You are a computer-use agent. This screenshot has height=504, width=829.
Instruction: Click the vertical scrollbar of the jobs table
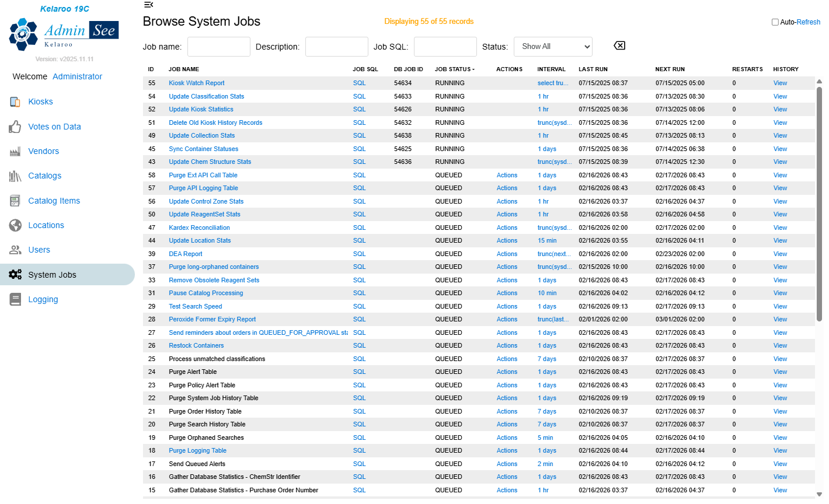point(819,204)
